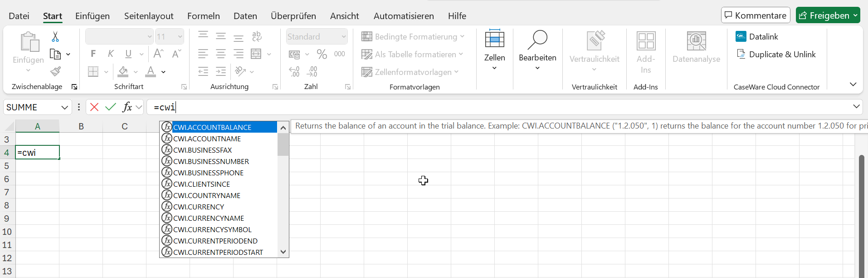Switch to the Daten tab
This screenshot has width=868, height=278.
click(x=245, y=16)
